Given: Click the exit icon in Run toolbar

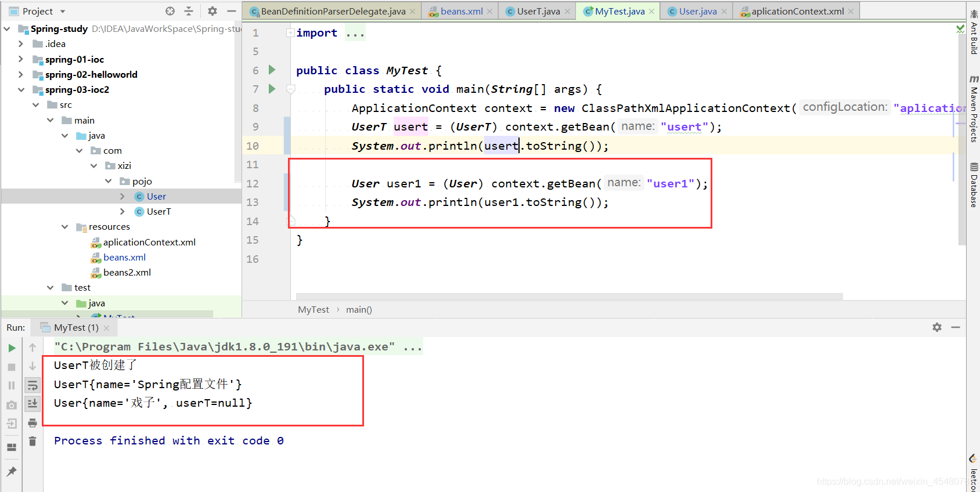Looking at the screenshot, I should [12, 424].
